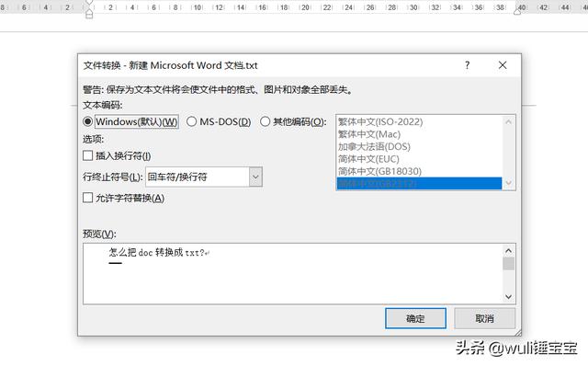The height and width of the screenshot is (366, 588).
Task: Close the 文件转换 dialog
Action: pos(503,65)
